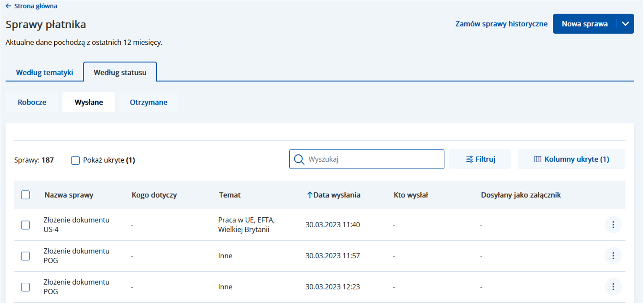
Task: Click the Zamów sprawy historyczne link
Action: [501, 24]
